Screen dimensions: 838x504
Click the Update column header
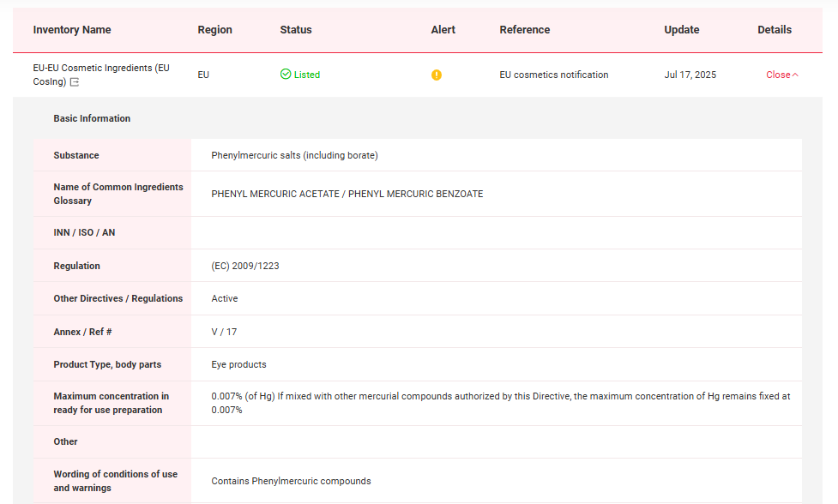pyautogui.click(x=681, y=30)
